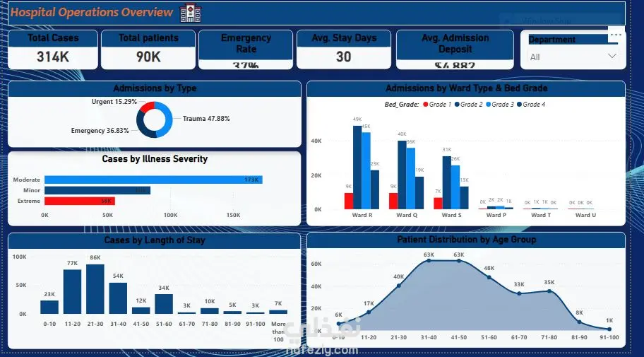This screenshot has height=357, width=644.
Task: Click the Ward T axis label
Action: [x=541, y=215]
